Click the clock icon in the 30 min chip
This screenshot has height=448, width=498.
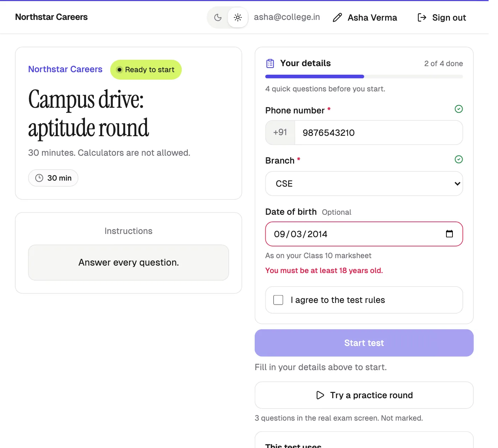coord(39,178)
